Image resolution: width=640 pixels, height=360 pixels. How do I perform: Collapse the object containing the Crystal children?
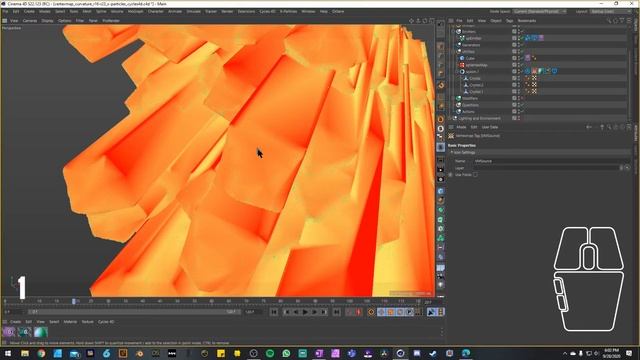pos(458,71)
